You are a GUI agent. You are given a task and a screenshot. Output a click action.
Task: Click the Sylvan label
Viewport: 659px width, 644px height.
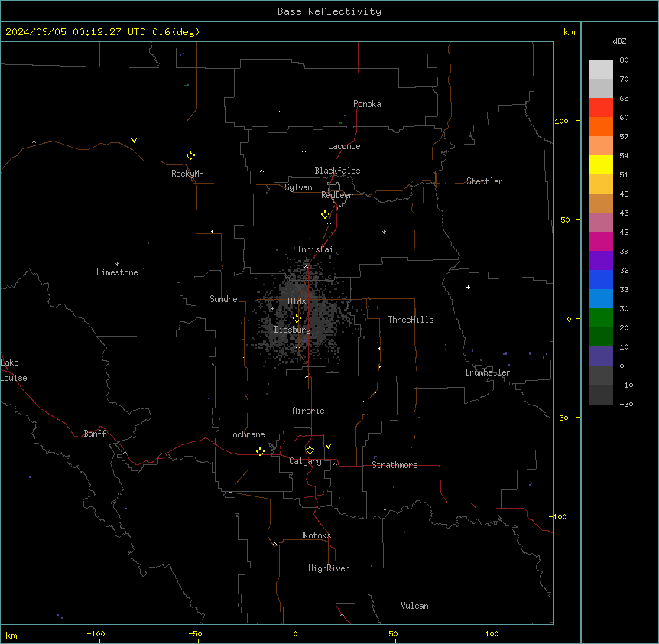click(x=298, y=187)
